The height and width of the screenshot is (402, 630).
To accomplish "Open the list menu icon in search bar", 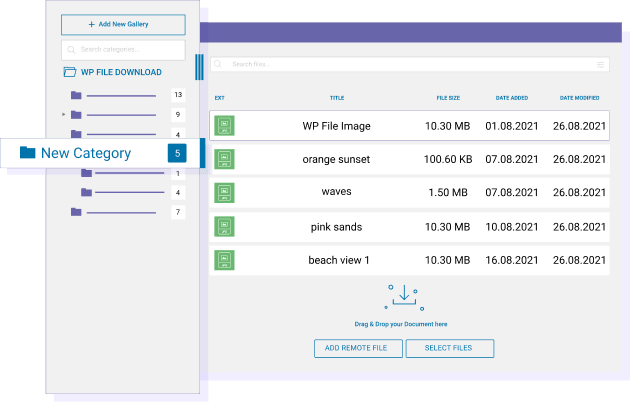I will pyautogui.click(x=601, y=64).
